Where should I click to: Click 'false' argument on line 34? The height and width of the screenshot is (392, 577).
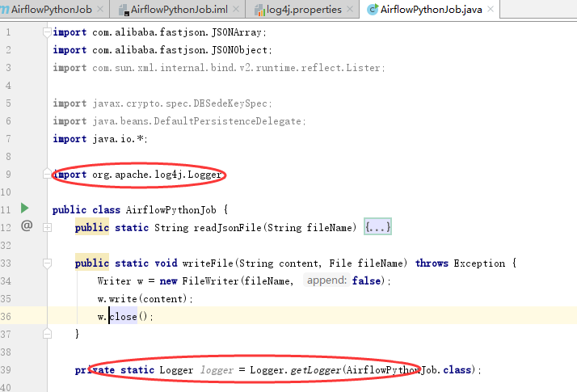tap(366, 280)
